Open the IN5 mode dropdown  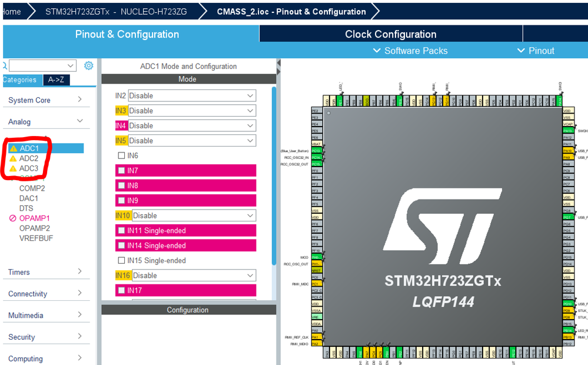coord(192,141)
